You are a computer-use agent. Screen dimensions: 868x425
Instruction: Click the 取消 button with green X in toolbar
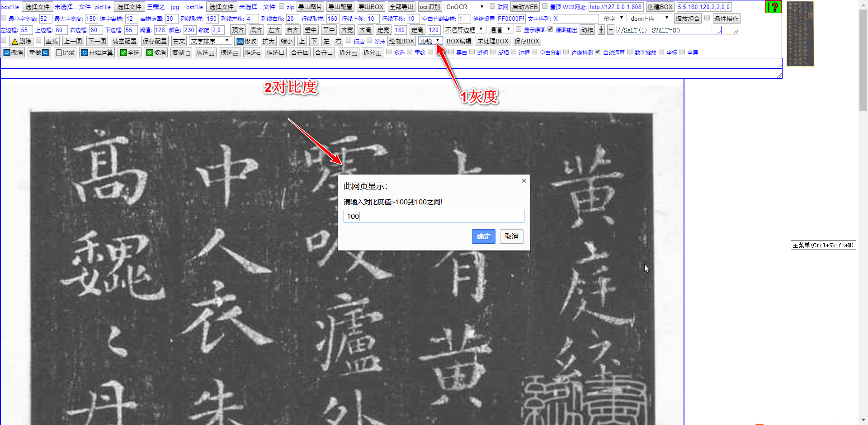click(156, 52)
